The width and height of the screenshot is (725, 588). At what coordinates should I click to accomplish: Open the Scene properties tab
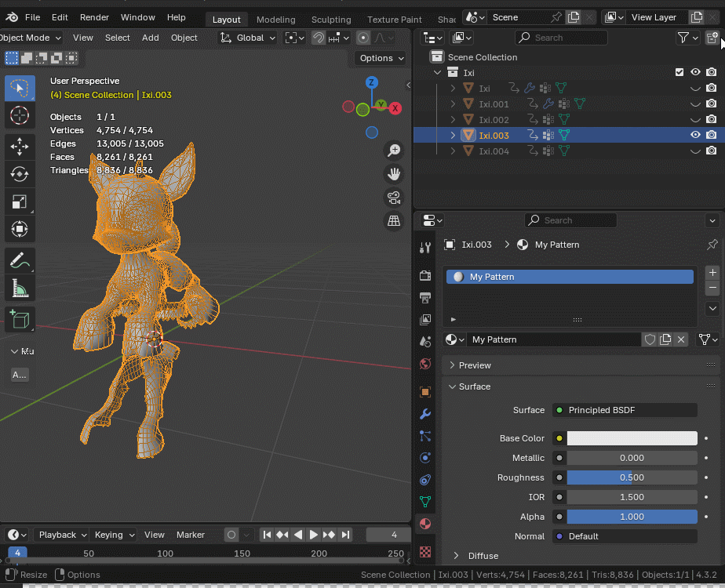pos(425,342)
